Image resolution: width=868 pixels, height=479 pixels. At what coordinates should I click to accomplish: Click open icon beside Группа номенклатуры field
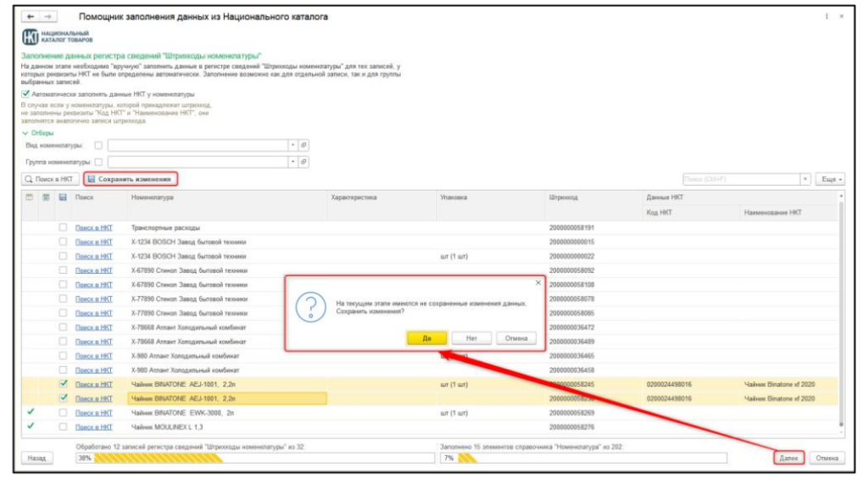(304, 162)
